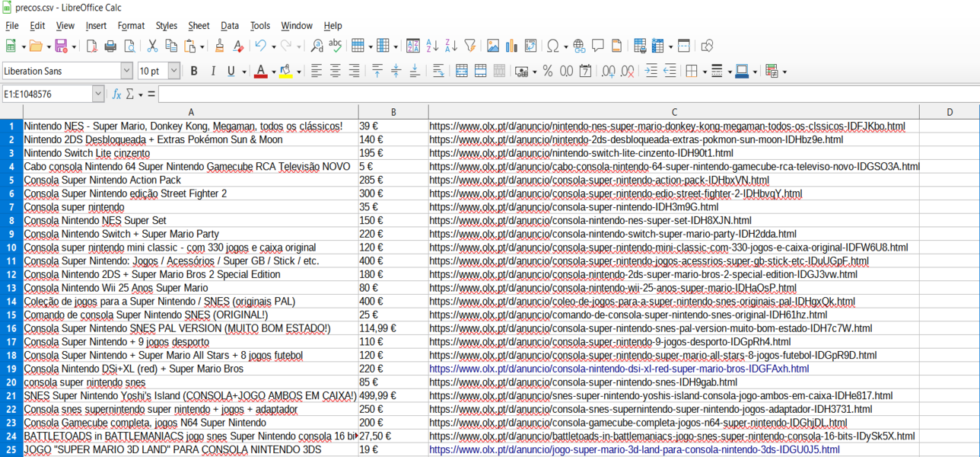The width and height of the screenshot is (980, 457).
Task: Open the Font Name dropdown
Action: coord(126,71)
